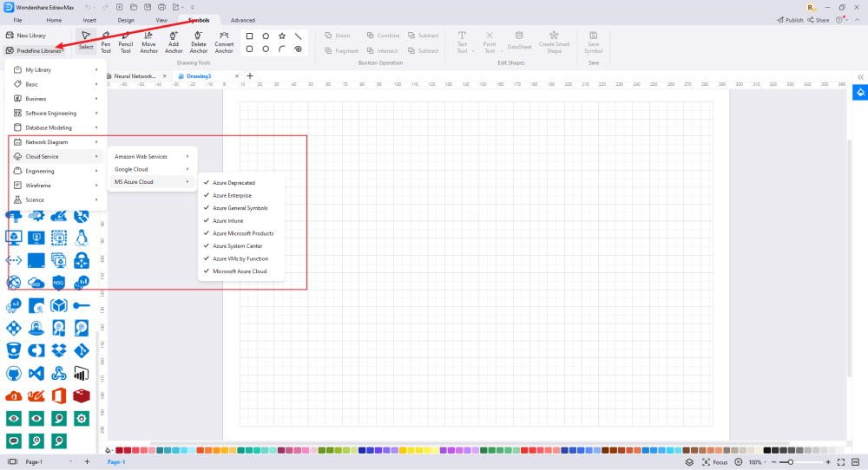Adjust the zoom slider handle
868x470 pixels.
tap(791, 461)
